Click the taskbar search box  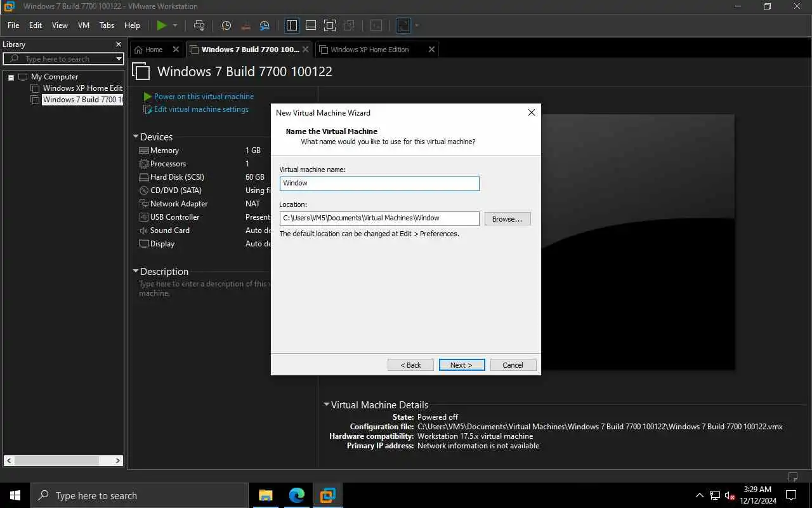140,495
